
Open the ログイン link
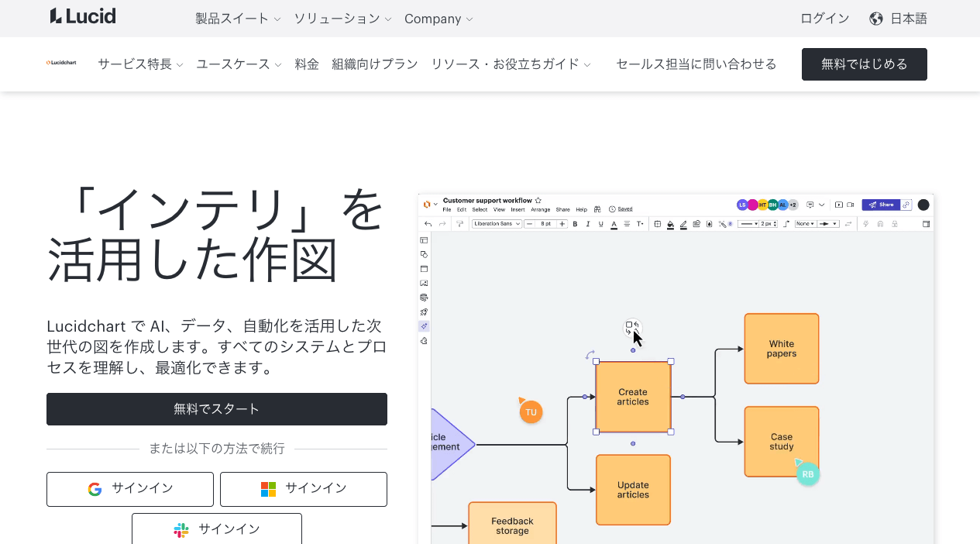tap(825, 19)
